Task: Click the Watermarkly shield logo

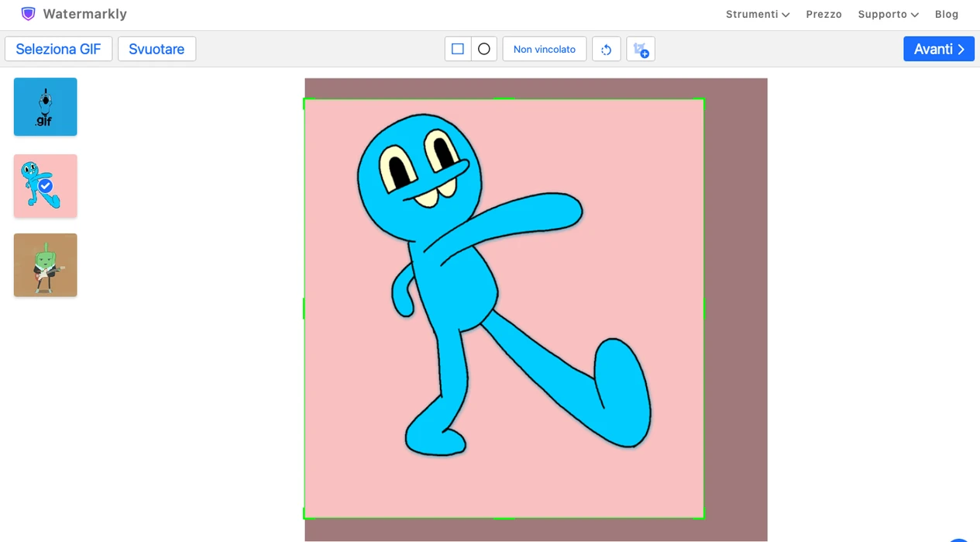Action: pyautogui.click(x=28, y=14)
